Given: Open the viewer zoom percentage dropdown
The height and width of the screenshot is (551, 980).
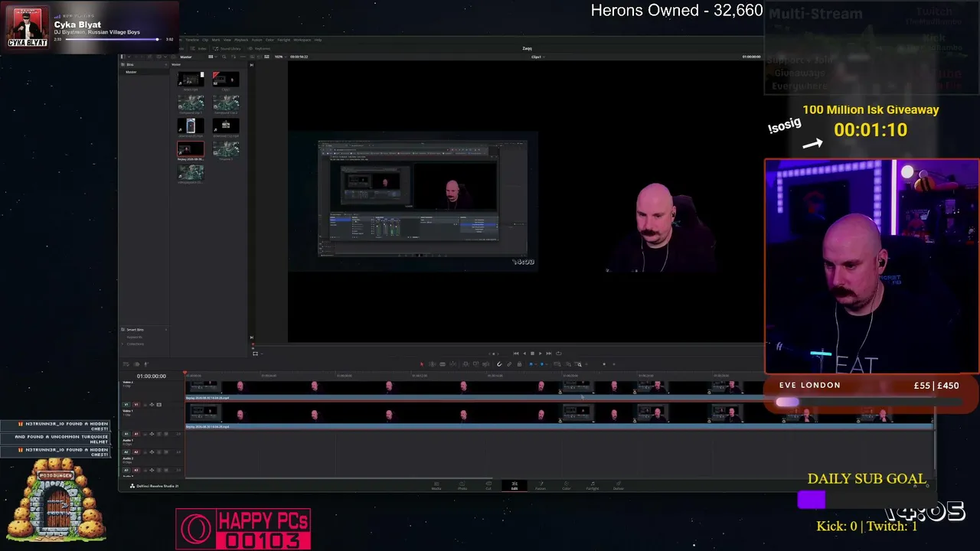Looking at the screenshot, I should (x=280, y=57).
